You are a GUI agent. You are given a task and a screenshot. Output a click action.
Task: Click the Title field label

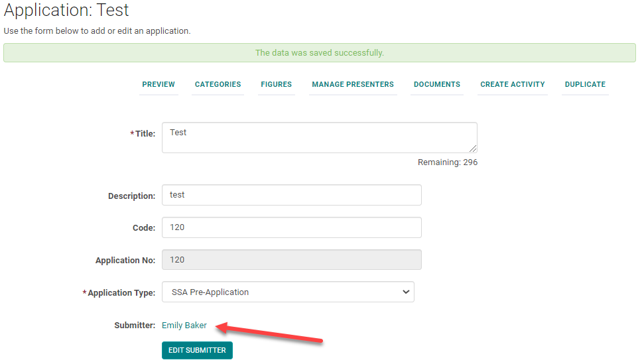(x=145, y=134)
